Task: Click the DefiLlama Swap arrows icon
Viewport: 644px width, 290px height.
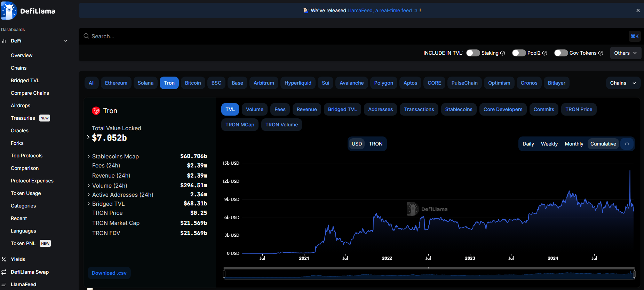Action: (4, 272)
